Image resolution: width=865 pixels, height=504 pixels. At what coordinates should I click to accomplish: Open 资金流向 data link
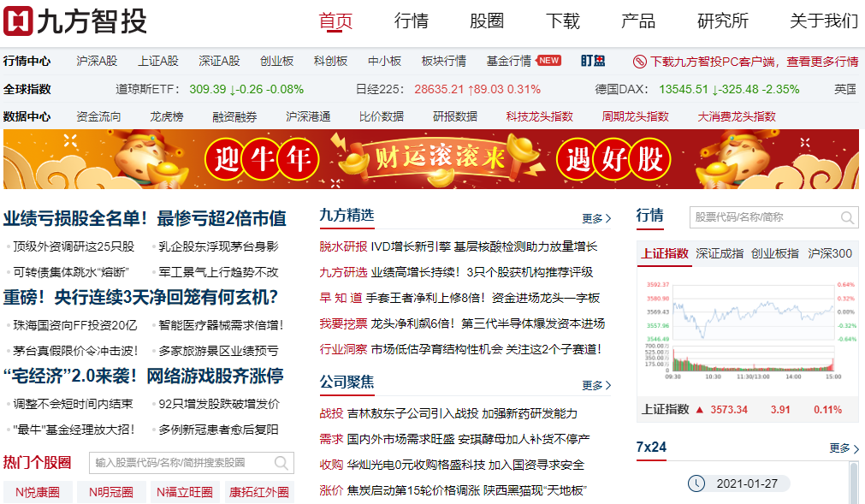(x=98, y=117)
